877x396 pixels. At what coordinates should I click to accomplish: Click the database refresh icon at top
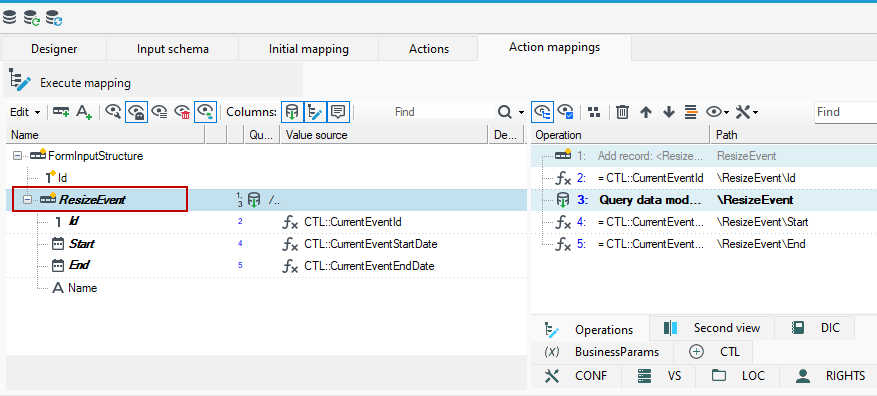coord(54,17)
